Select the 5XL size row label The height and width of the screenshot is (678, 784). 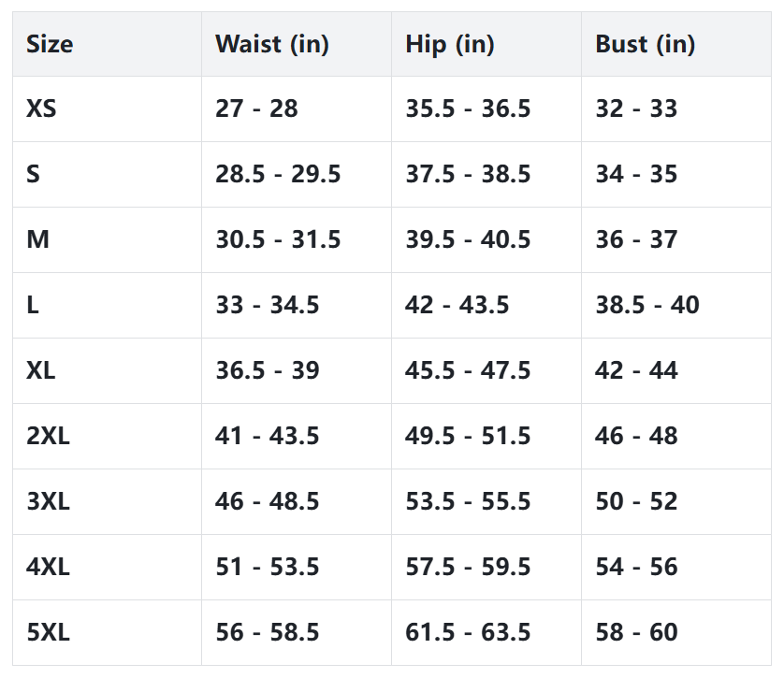click(x=48, y=633)
